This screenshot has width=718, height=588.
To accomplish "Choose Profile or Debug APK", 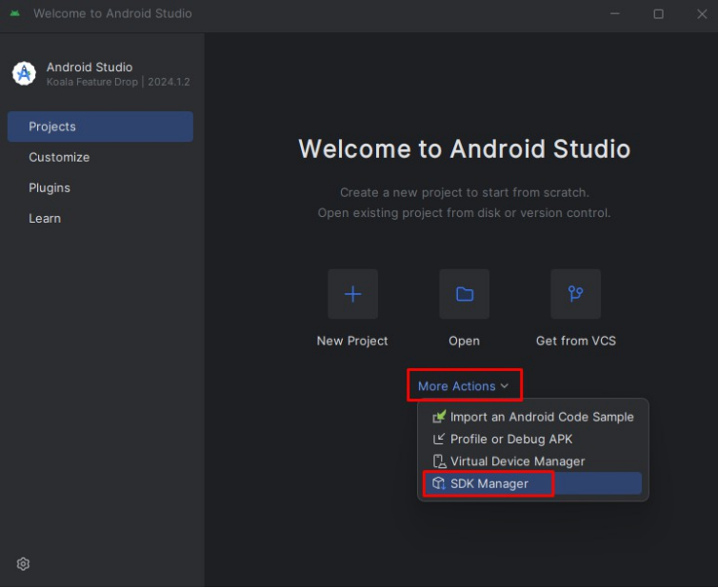I will 533,439.
